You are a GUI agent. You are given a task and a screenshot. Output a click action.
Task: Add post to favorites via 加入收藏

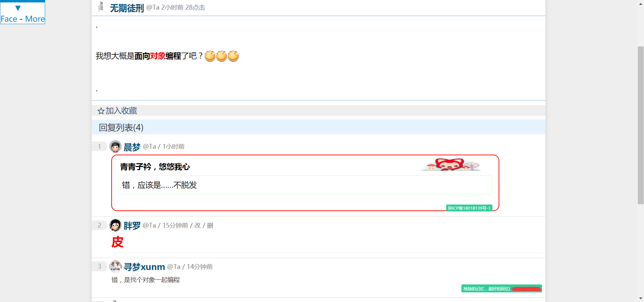pyautogui.click(x=121, y=111)
